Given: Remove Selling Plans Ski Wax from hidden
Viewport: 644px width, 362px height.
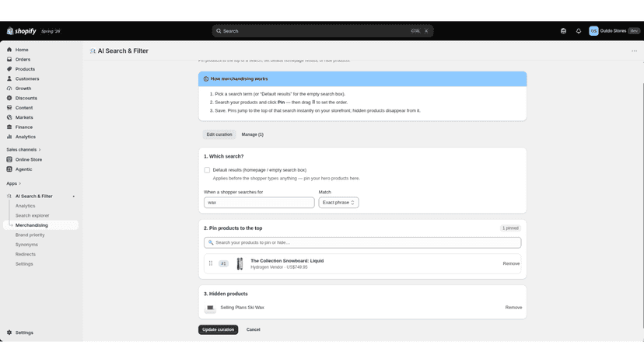Looking at the screenshot, I should coord(513,308).
